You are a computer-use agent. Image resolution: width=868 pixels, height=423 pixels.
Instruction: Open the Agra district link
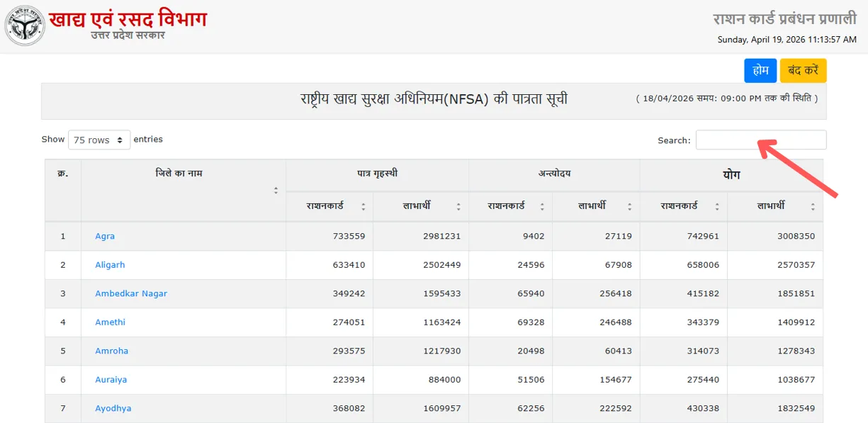click(x=105, y=236)
